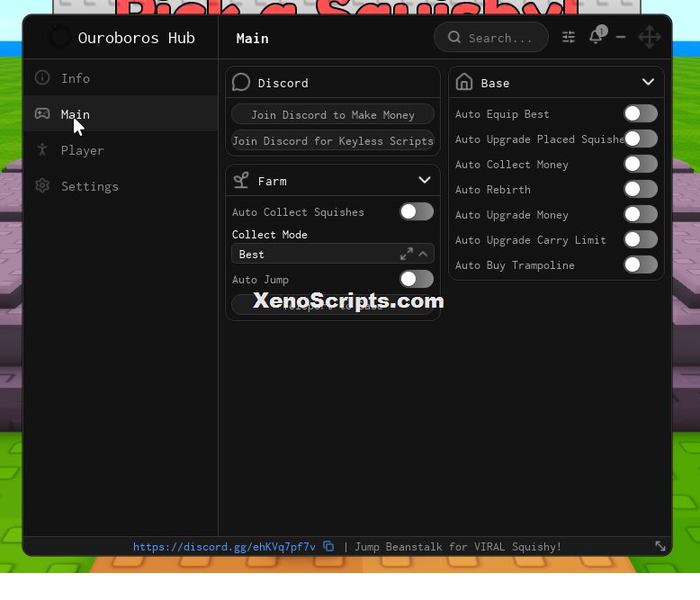Click the Info circle icon in sidebar
This screenshot has width=700, height=600.
42,77
